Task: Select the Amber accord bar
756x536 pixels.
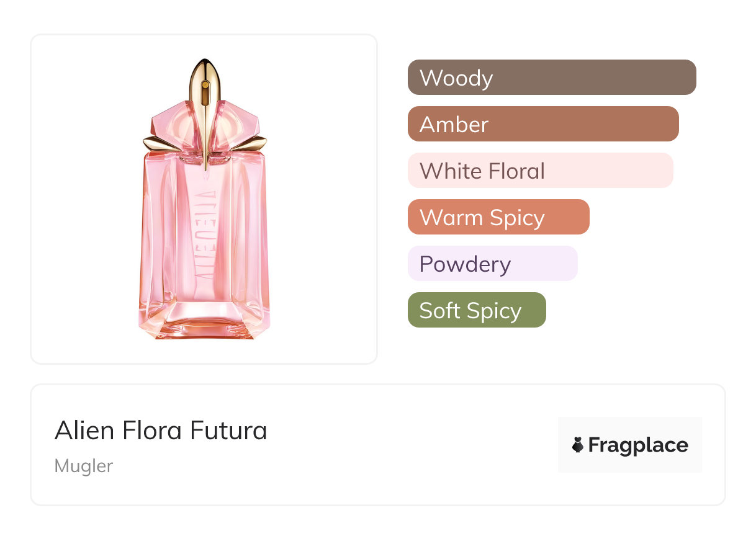Action: point(543,124)
